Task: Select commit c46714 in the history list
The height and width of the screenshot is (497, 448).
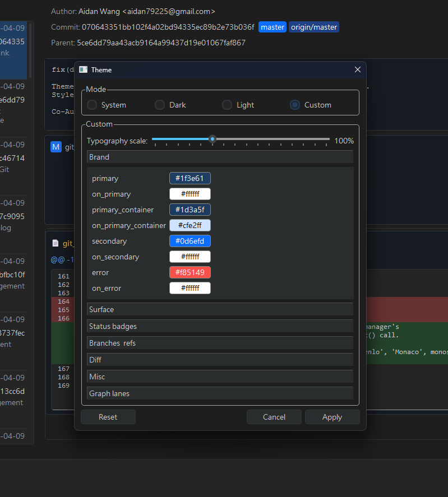Action: coord(13,158)
